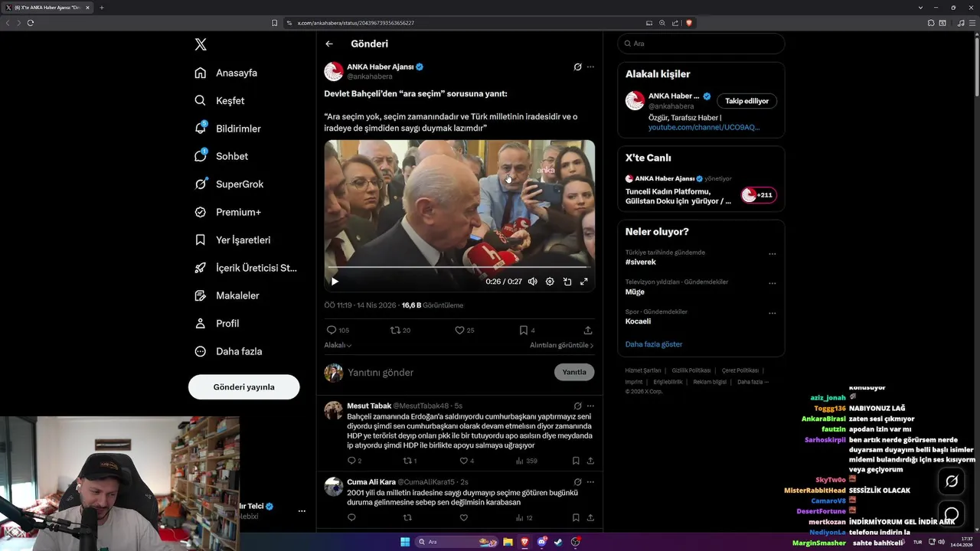Open Keşfet explore page

(220, 100)
